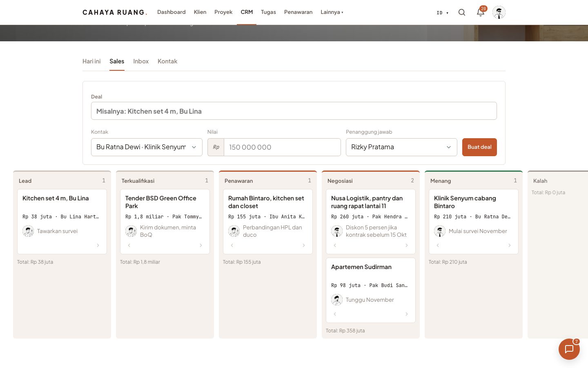Switch to the Hari ini tab
The height and width of the screenshot is (368, 588).
tap(91, 61)
